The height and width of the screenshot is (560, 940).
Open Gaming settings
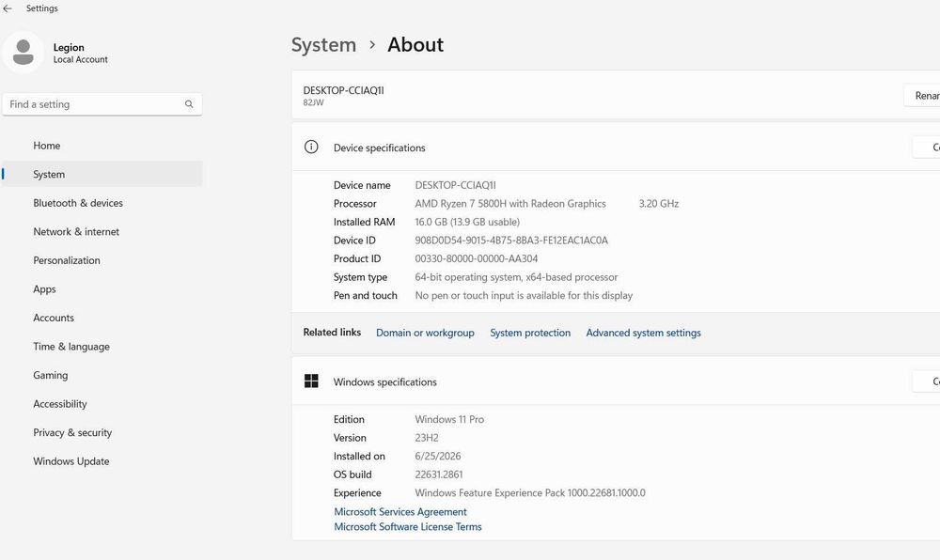[102, 376]
